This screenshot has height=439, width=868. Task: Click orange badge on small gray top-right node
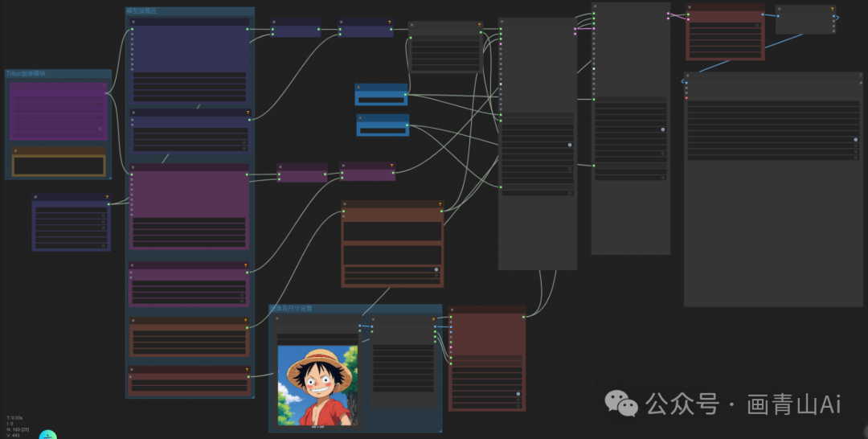click(833, 9)
